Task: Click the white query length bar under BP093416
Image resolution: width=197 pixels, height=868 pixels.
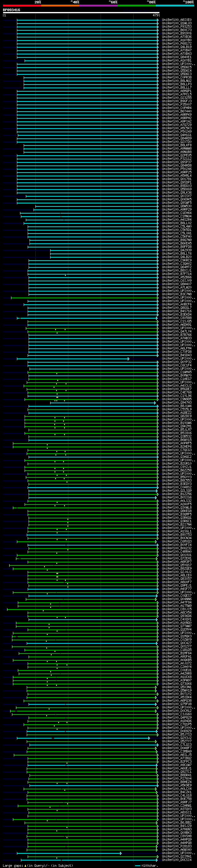Action: [81, 12]
